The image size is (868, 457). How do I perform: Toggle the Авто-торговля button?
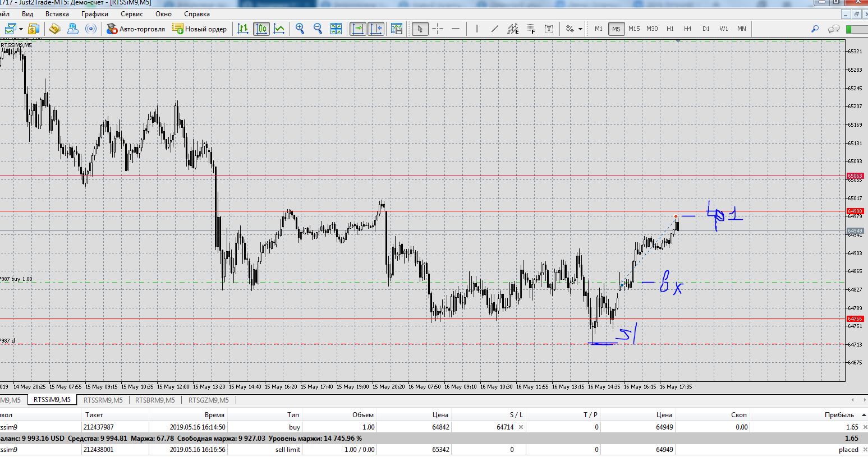[x=136, y=29]
